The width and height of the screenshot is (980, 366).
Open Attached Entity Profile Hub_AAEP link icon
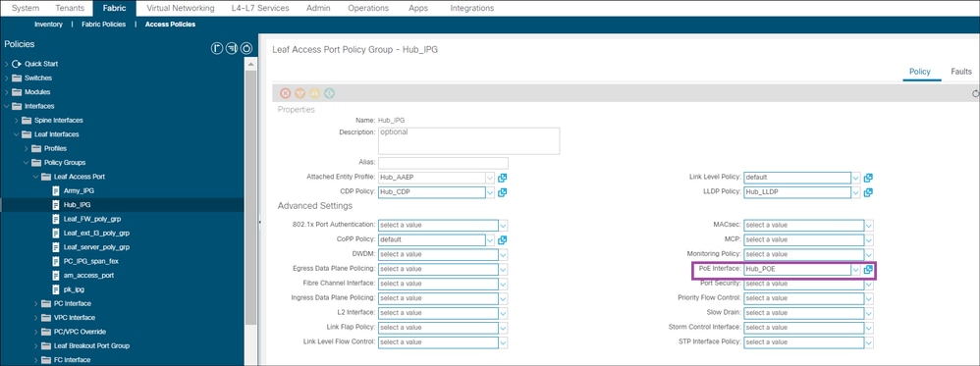click(x=503, y=178)
